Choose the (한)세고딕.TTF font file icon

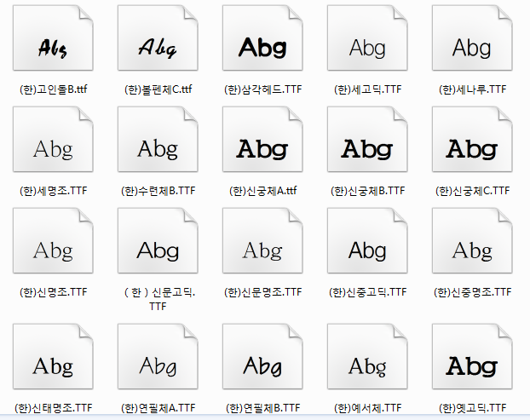pos(367,37)
